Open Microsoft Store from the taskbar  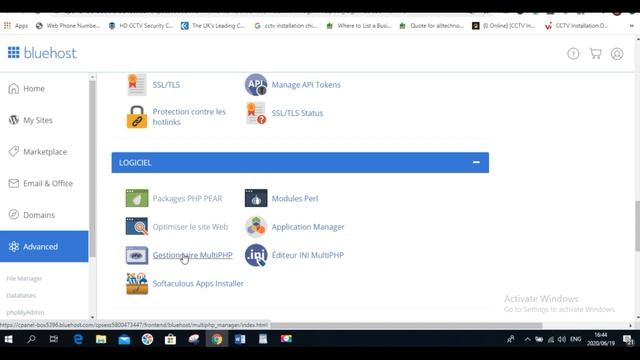point(170,339)
